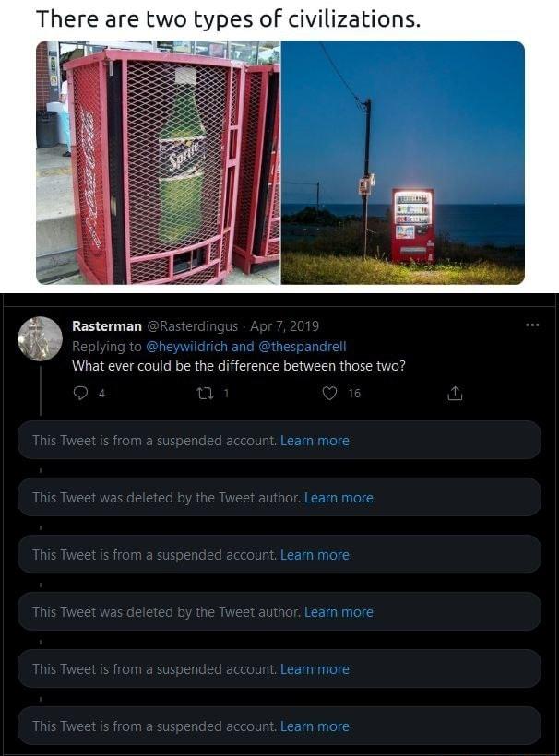The width and height of the screenshot is (559, 756).
Task: Click the reply count showing 4
Action: pyautogui.click(x=101, y=393)
